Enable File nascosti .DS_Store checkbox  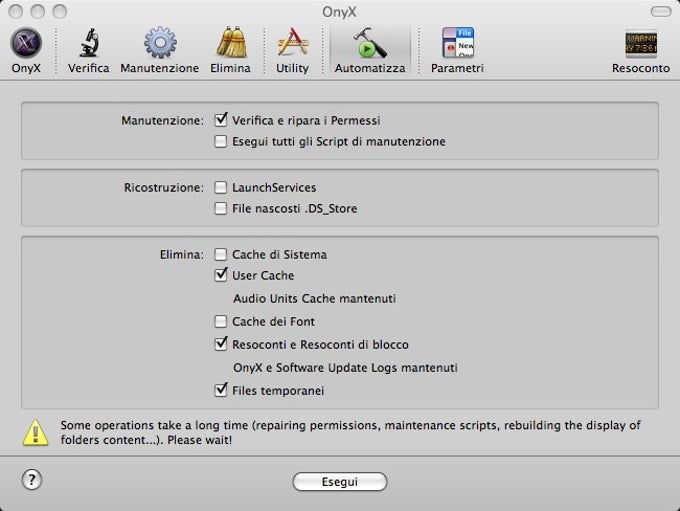coord(221,209)
